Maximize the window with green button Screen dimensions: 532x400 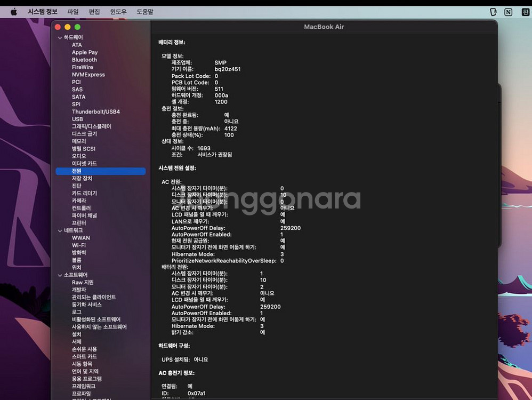click(77, 27)
